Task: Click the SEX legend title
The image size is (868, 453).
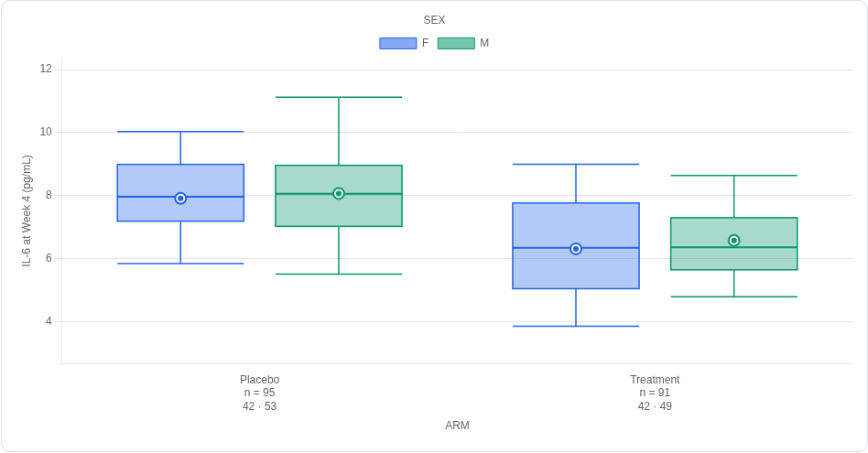Action: click(434, 20)
